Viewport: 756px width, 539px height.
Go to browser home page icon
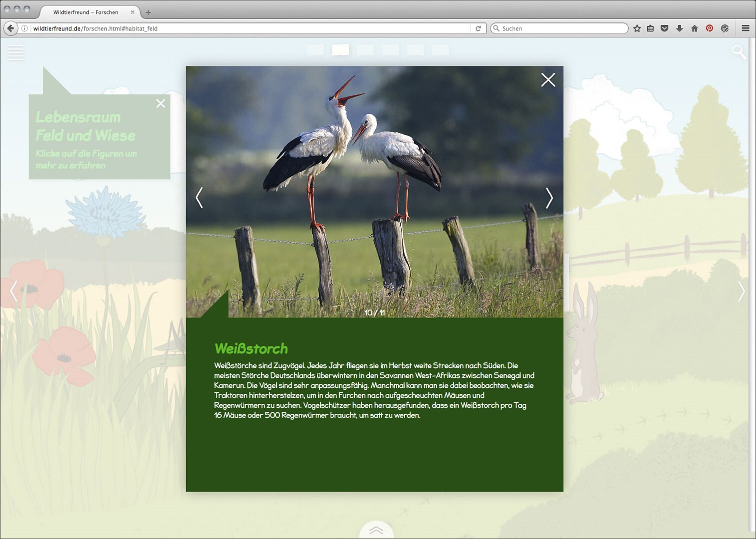coord(694,28)
